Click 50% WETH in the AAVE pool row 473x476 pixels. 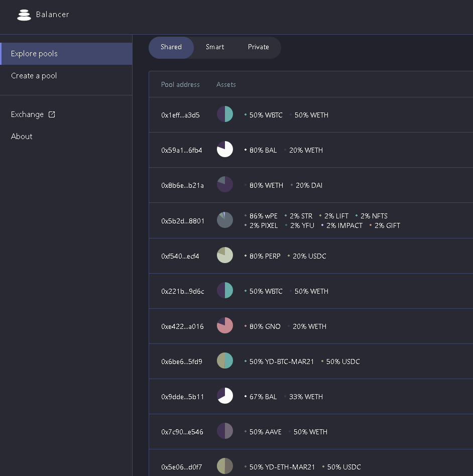[311, 433]
